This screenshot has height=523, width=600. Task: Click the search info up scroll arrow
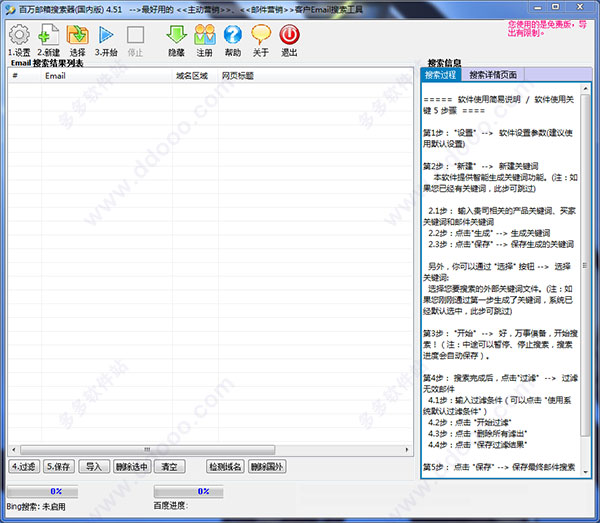coord(585,88)
